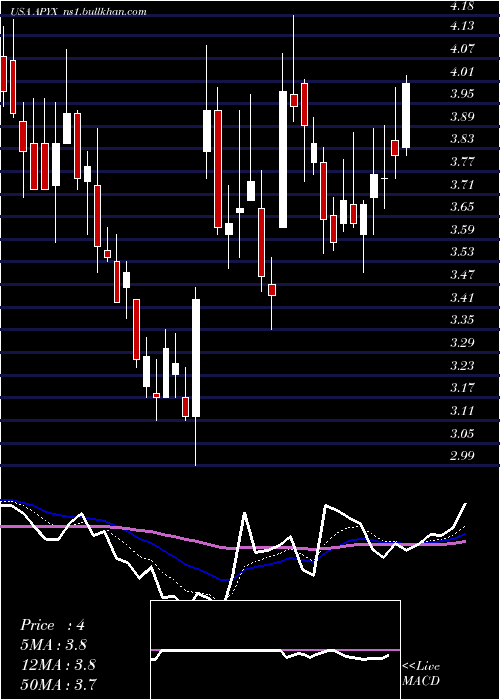Screen dimensions: 500x700
Task: Click the 4.07 price axis label
Action: click(x=462, y=49)
